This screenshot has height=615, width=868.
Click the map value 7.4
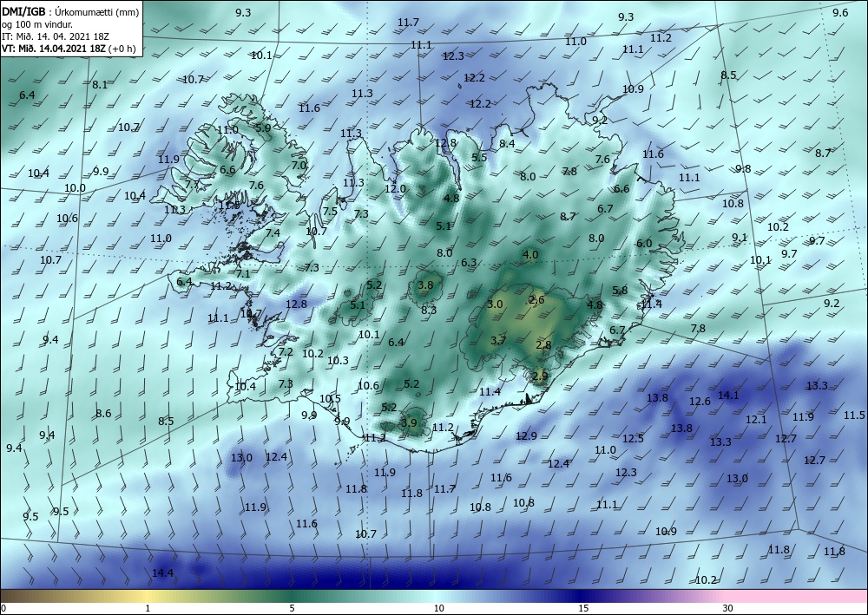[273, 232]
